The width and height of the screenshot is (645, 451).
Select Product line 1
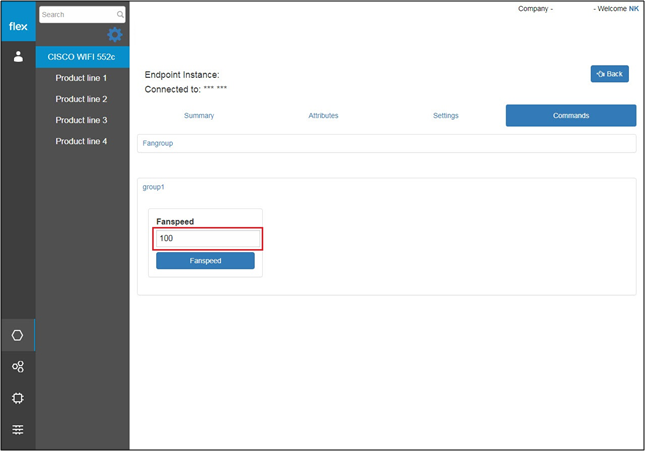[81, 78]
